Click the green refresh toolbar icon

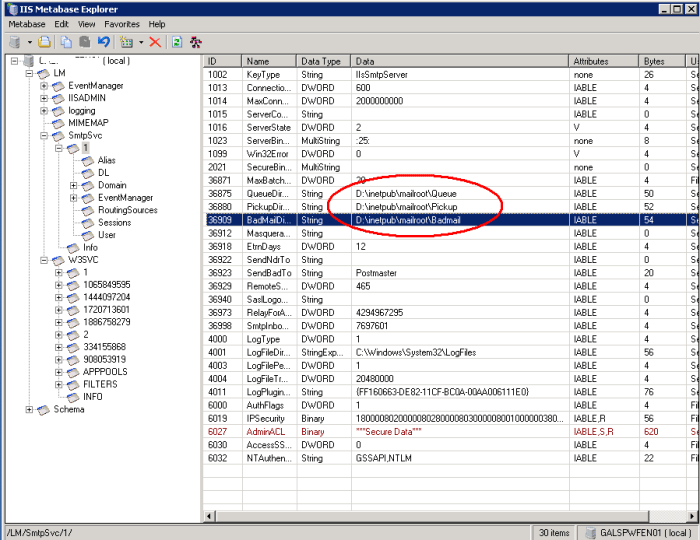[177, 43]
